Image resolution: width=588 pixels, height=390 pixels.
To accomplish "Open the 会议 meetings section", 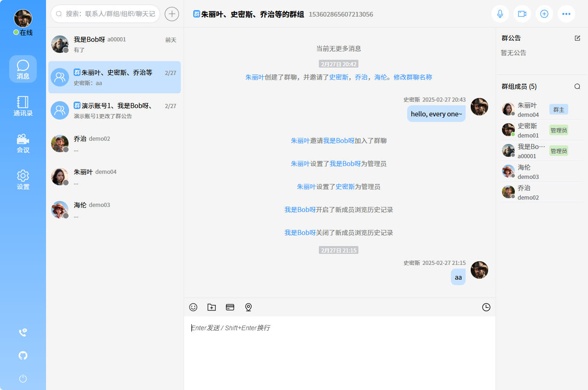I will (23, 143).
